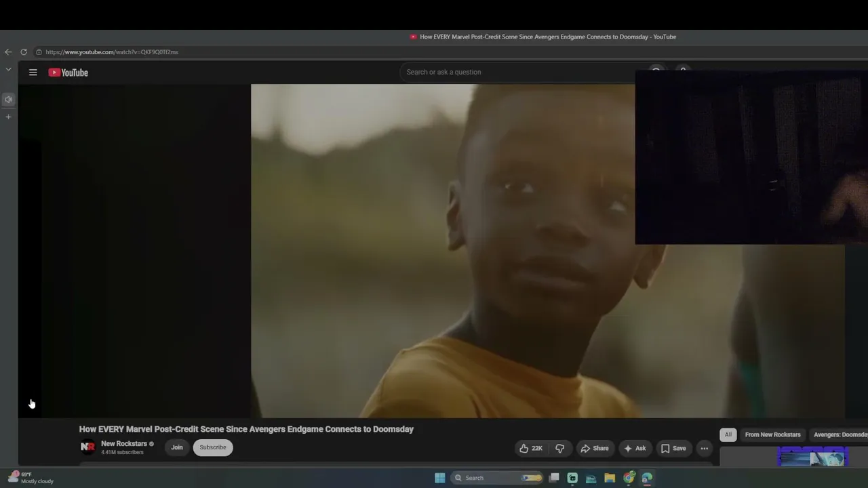Click the Windows taskbar Search box
Image resolution: width=868 pixels, height=488 pixels.
coord(498,478)
